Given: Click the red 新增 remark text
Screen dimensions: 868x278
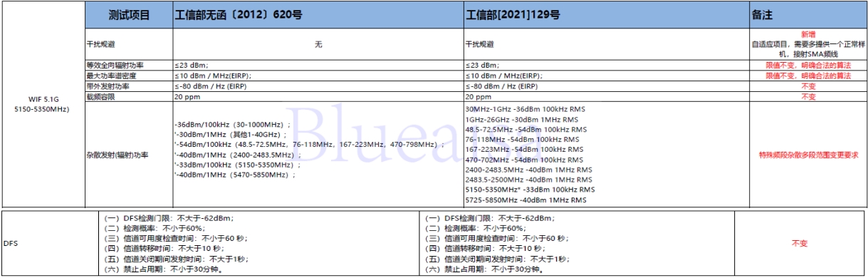Looking at the screenshot, I should point(808,34).
